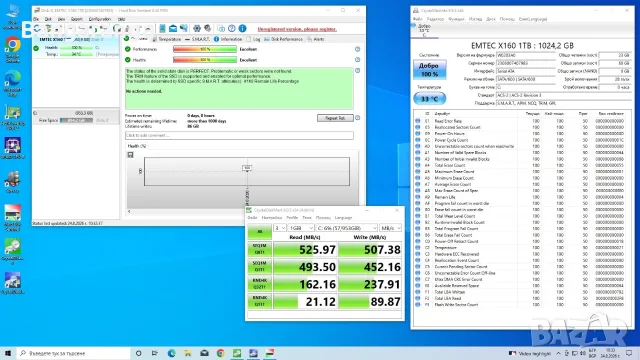The height and width of the screenshot is (360, 640).
Task: Open configuration via blue gear toolbar icon
Action: pyautogui.click(x=197, y=28)
